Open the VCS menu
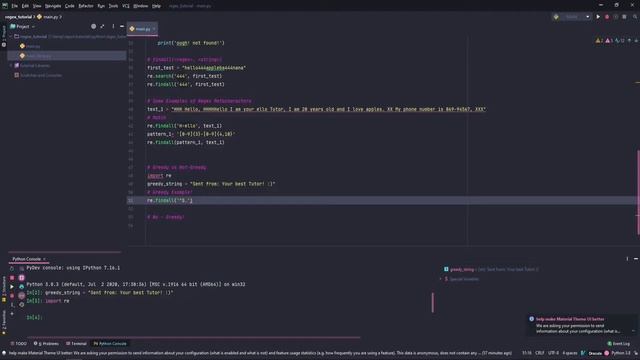 tap(126, 6)
